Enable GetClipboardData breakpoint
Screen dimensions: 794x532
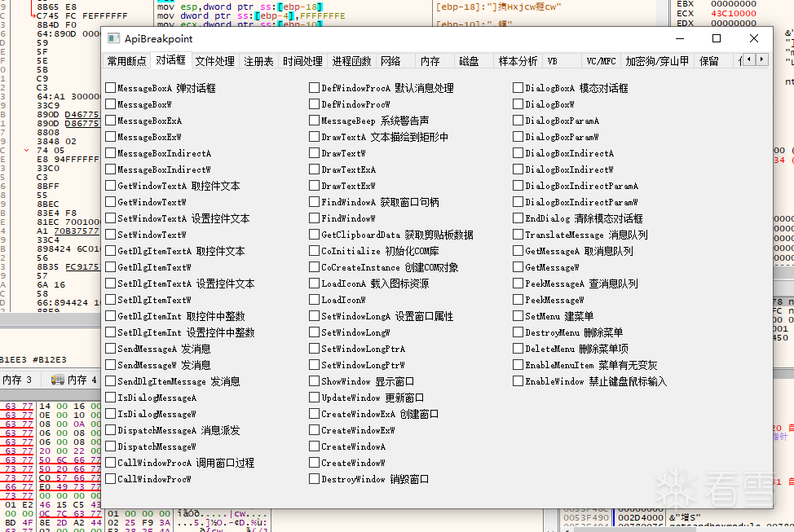[x=314, y=235]
